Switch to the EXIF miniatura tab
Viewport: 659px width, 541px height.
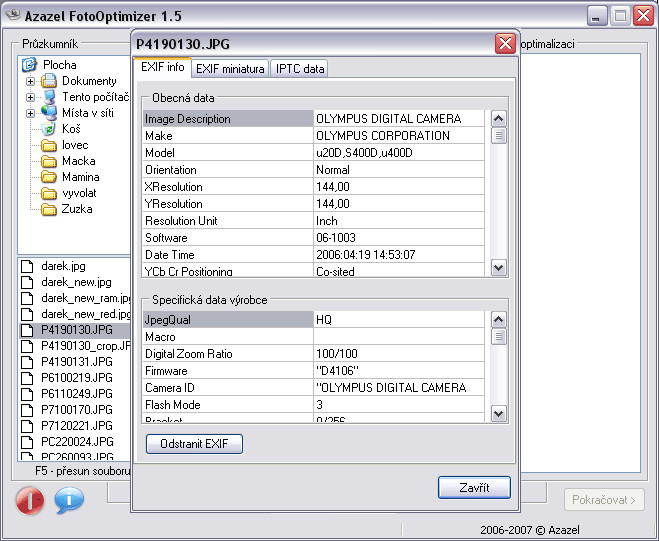[230, 69]
